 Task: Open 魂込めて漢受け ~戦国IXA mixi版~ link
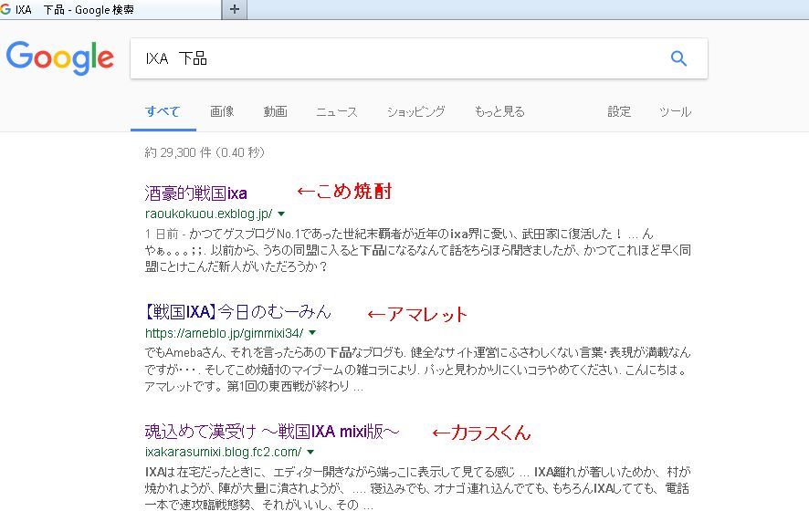tap(272, 431)
